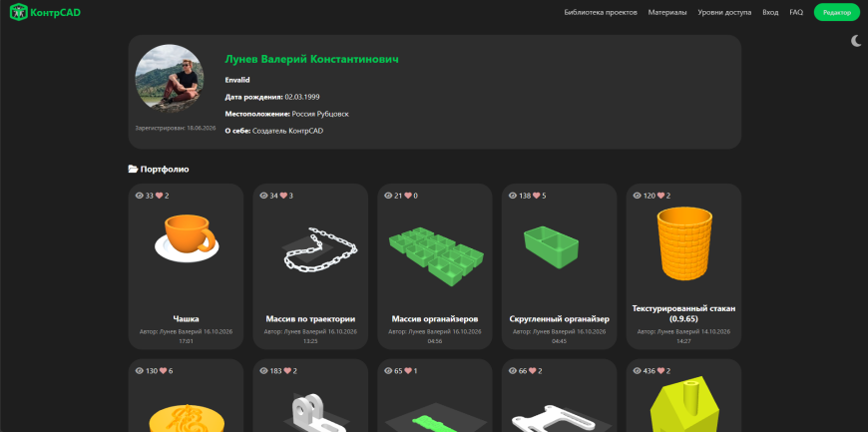This screenshot has height=432, width=868.
Task: Click the Портфолио section heading
Action: point(165,169)
